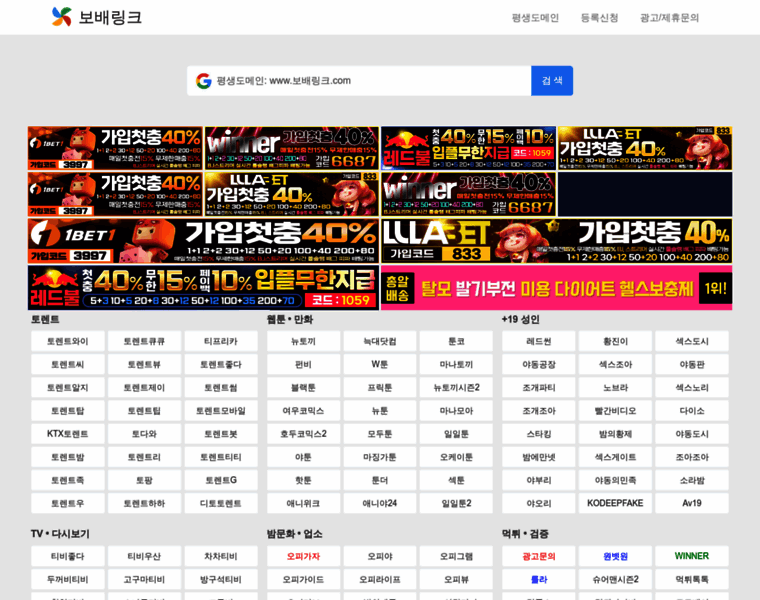The height and width of the screenshot is (600, 760).
Task: Open the 다이소 link
Action: coord(692,411)
